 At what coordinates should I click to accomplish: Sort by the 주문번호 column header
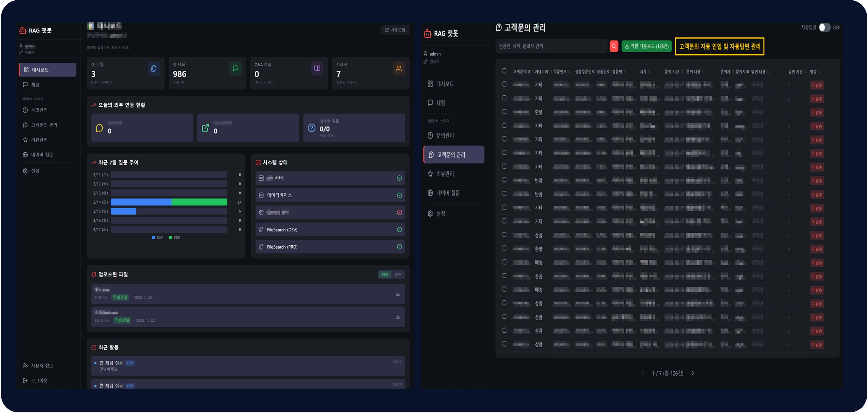click(x=562, y=72)
